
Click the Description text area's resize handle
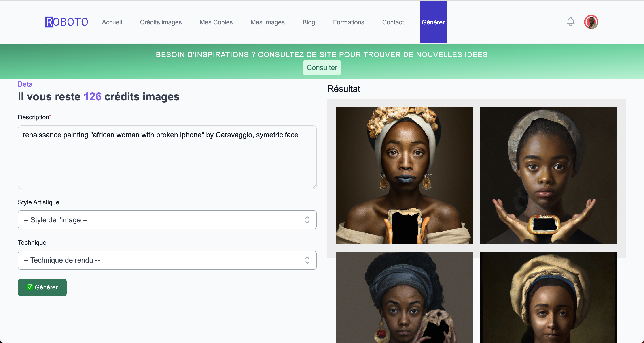(314, 186)
